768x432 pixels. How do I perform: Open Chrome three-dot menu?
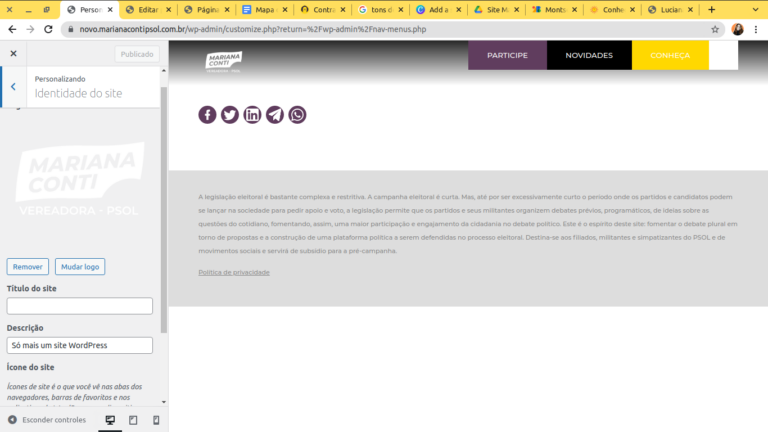(x=756, y=29)
